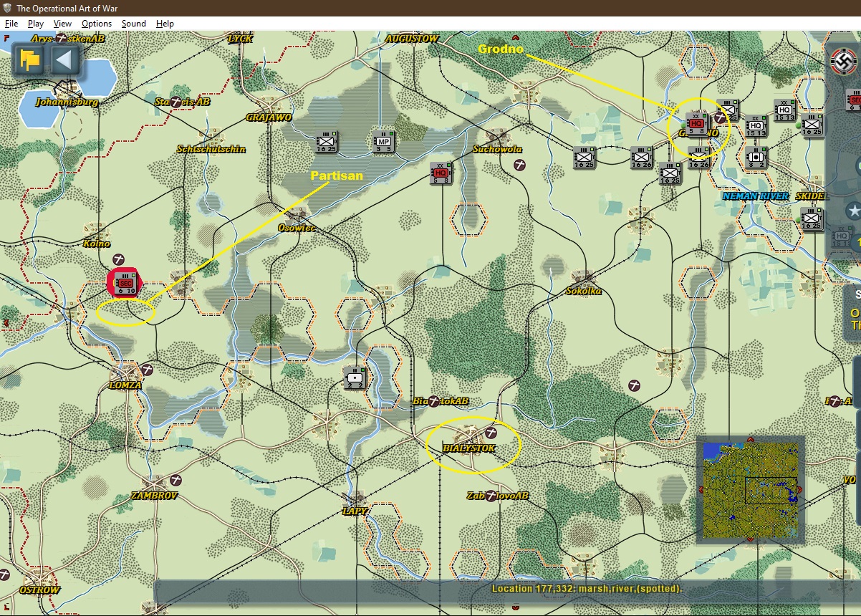Click airfield marker beside Grodno HQ
861x616 pixels.
click(720, 117)
